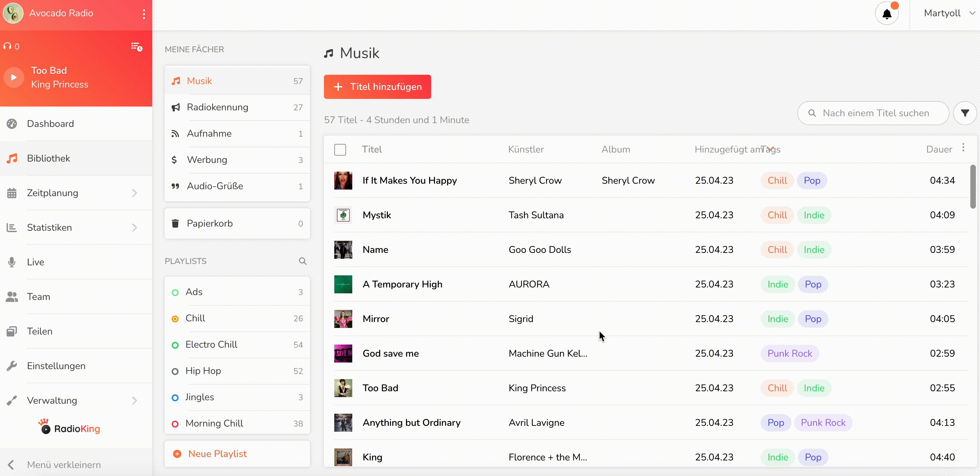
Task: Click Indie tag on Mirror row
Action: pyautogui.click(x=778, y=319)
